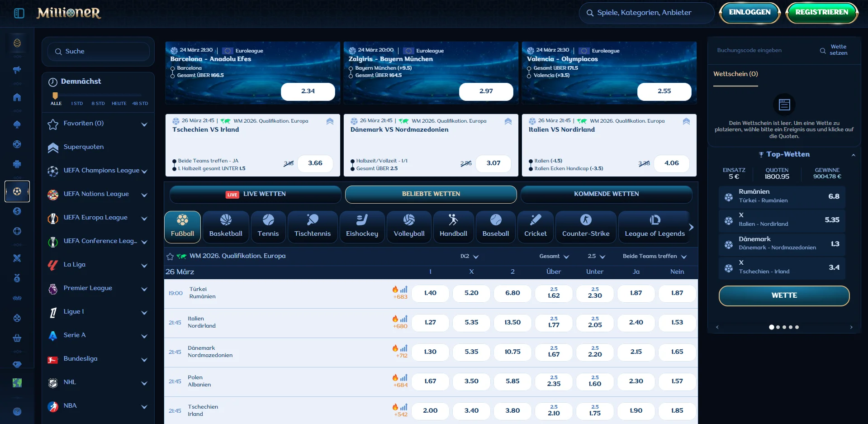Select the League of Legends category
The width and height of the screenshot is (868, 424).
click(x=655, y=226)
